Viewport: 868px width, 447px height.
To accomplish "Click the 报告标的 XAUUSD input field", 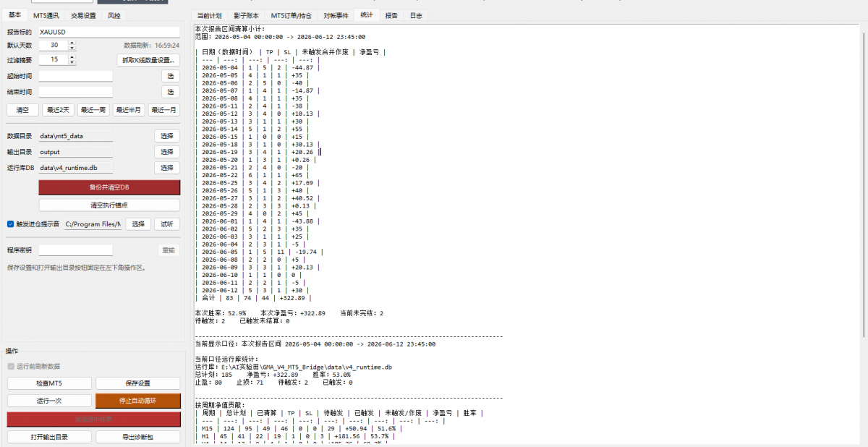I will tap(109, 32).
